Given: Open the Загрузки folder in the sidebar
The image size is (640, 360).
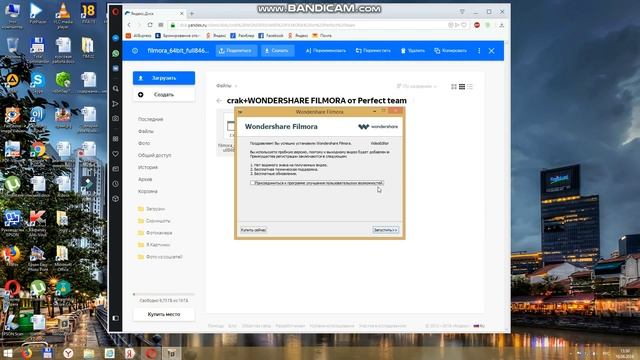Looking at the screenshot, I should point(151,209).
